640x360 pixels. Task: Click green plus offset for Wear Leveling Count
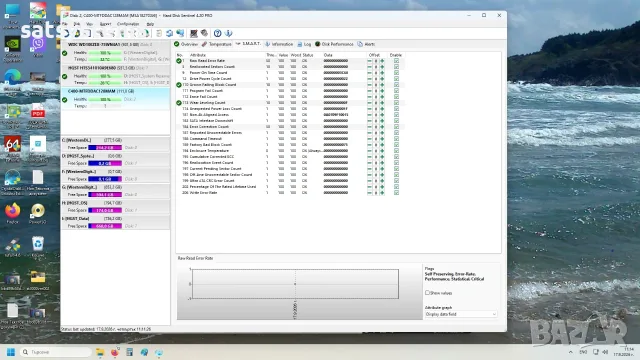coord(382,103)
